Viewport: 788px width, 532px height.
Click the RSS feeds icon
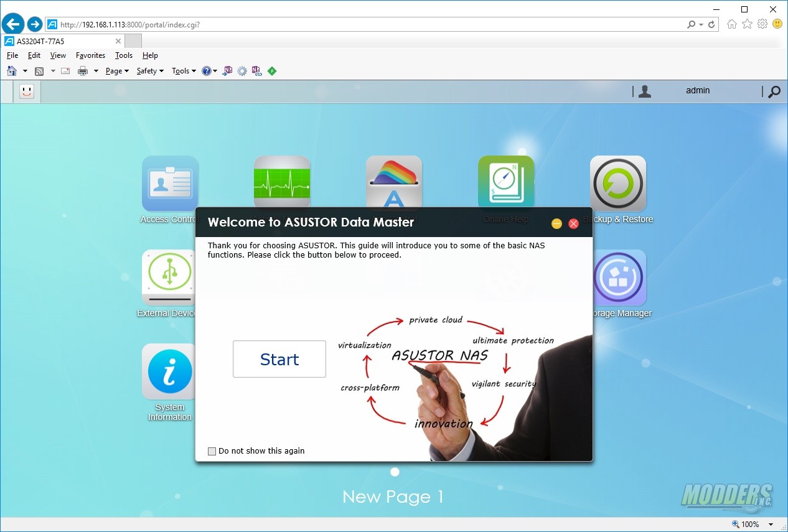pos(39,71)
